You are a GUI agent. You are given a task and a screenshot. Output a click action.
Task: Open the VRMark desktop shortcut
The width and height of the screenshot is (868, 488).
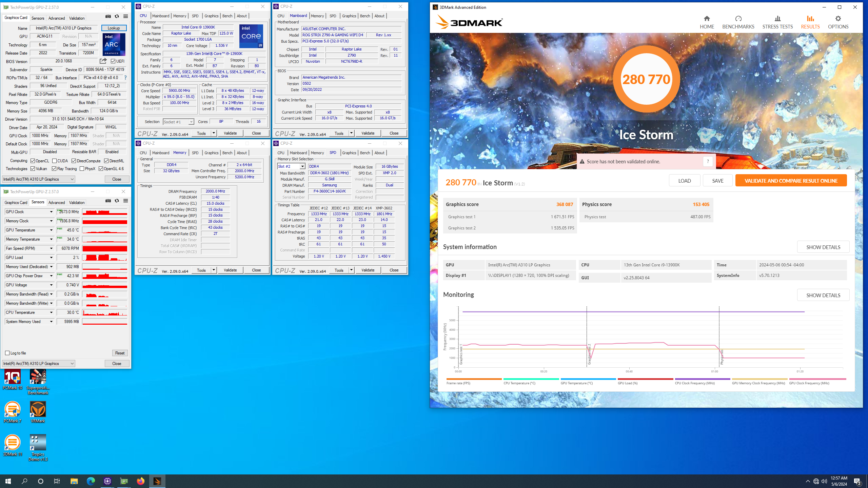coord(38,412)
